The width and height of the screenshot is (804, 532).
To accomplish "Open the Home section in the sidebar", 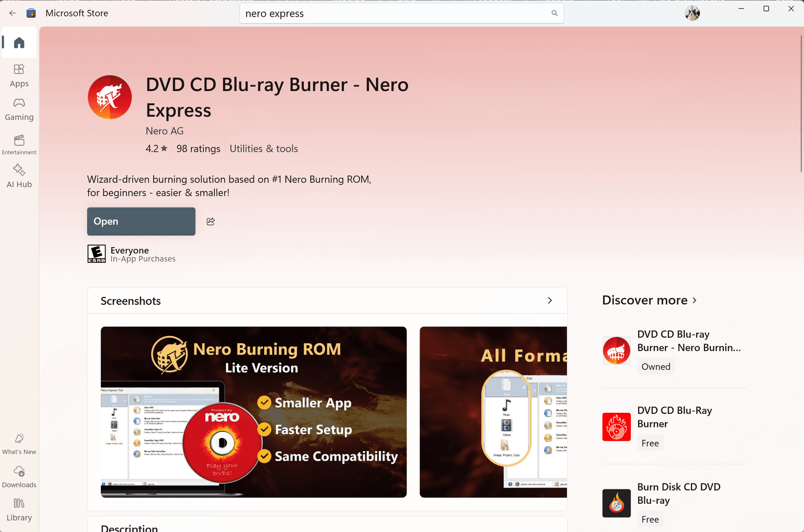I will [19, 42].
